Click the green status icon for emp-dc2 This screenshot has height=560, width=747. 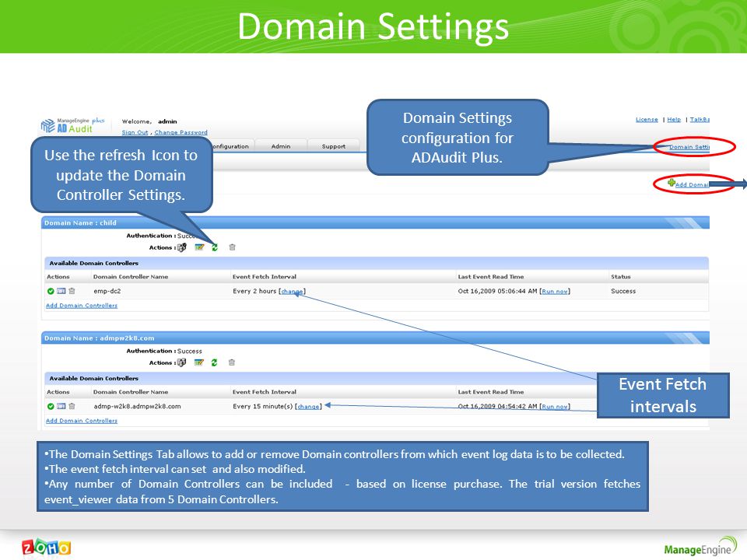tap(51, 291)
